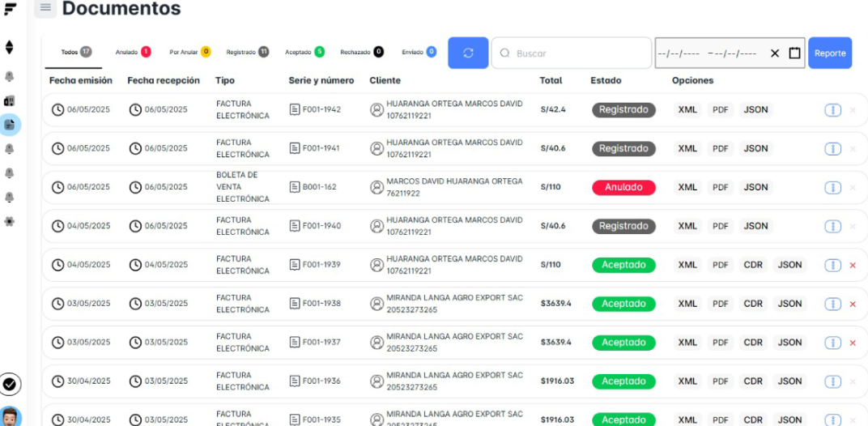868x426 pixels.
Task: Click the Estado column header
Action: 606,80
